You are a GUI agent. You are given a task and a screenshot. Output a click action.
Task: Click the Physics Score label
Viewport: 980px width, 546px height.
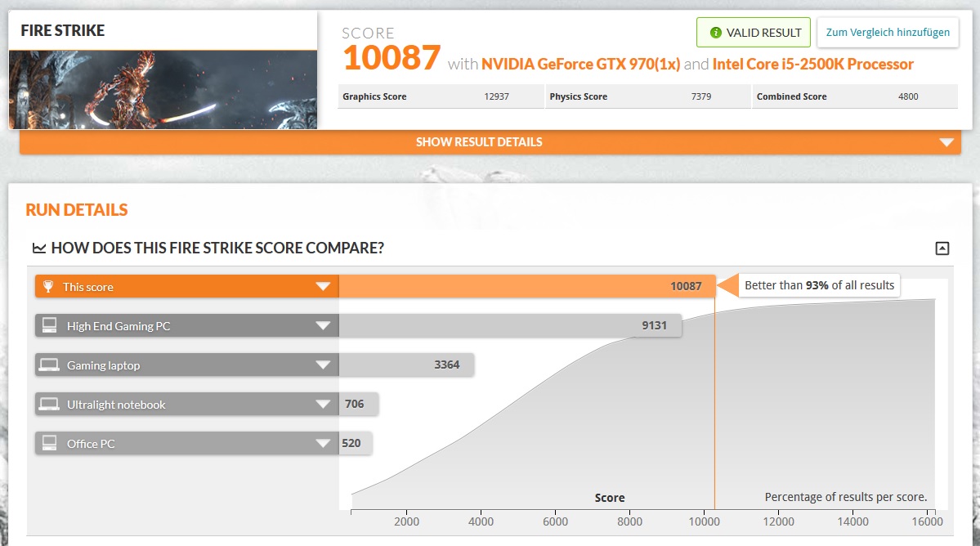tap(578, 96)
